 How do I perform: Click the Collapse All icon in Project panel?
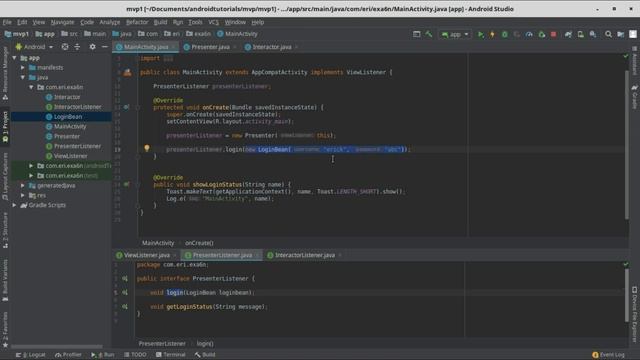tap(77, 47)
